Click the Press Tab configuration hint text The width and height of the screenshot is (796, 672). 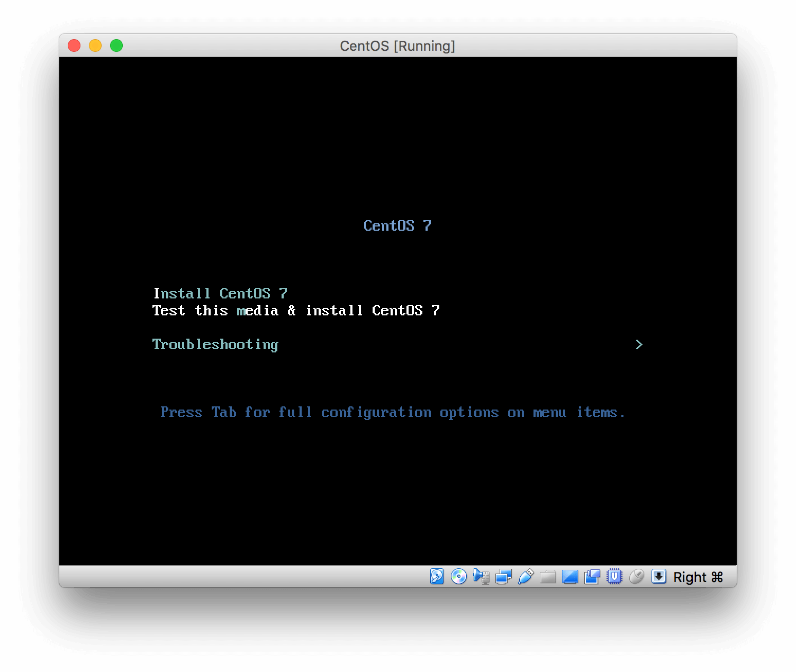click(x=393, y=412)
